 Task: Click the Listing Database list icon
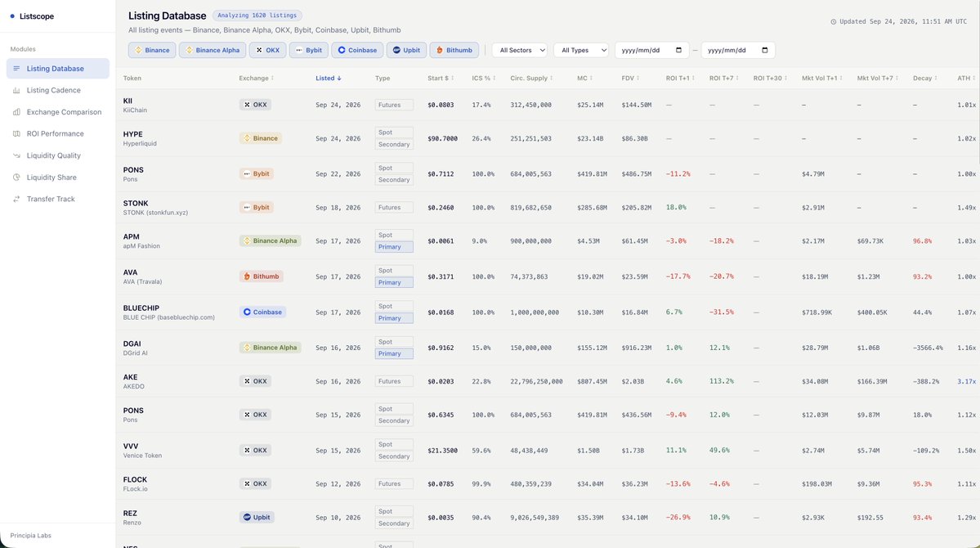16,68
